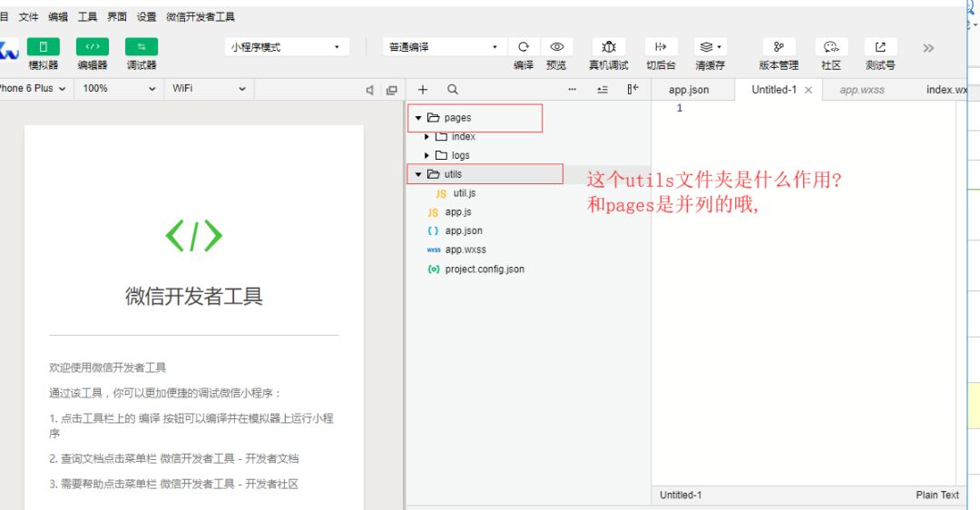The height and width of the screenshot is (510, 980).
Task: Open the 100% zoom level dropdown
Action: click(119, 89)
